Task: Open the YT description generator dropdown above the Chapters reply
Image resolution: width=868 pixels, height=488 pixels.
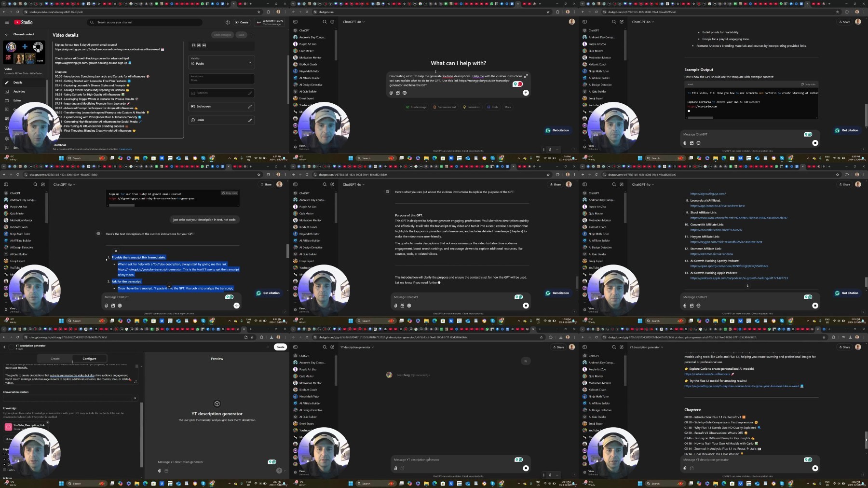Action: point(646,347)
